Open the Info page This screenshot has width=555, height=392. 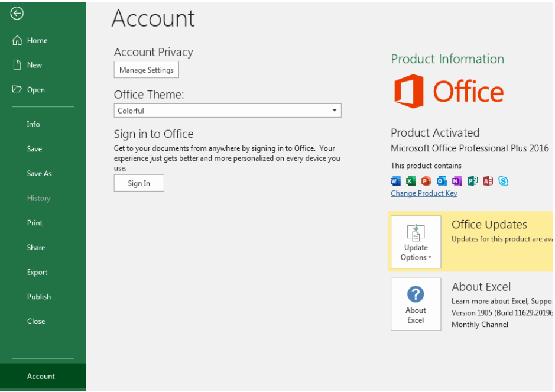click(x=33, y=124)
